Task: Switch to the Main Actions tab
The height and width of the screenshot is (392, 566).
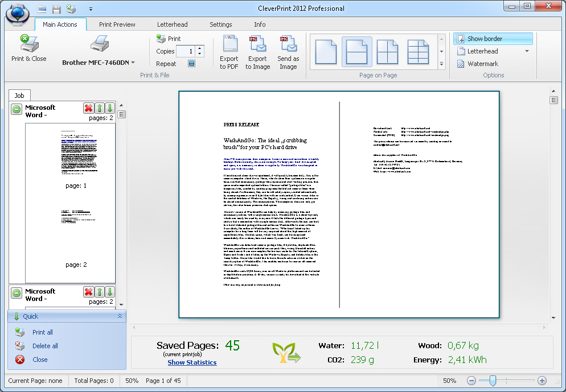Action: (60, 24)
